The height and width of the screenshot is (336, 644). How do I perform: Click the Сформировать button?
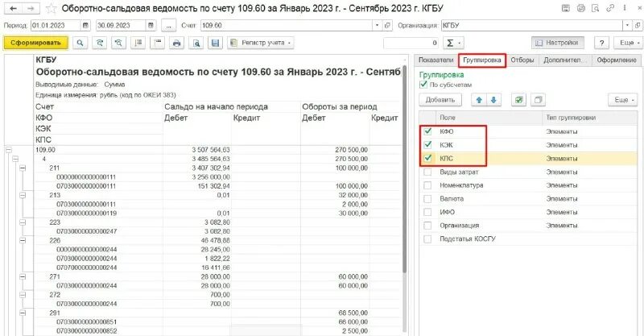click(35, 43)
